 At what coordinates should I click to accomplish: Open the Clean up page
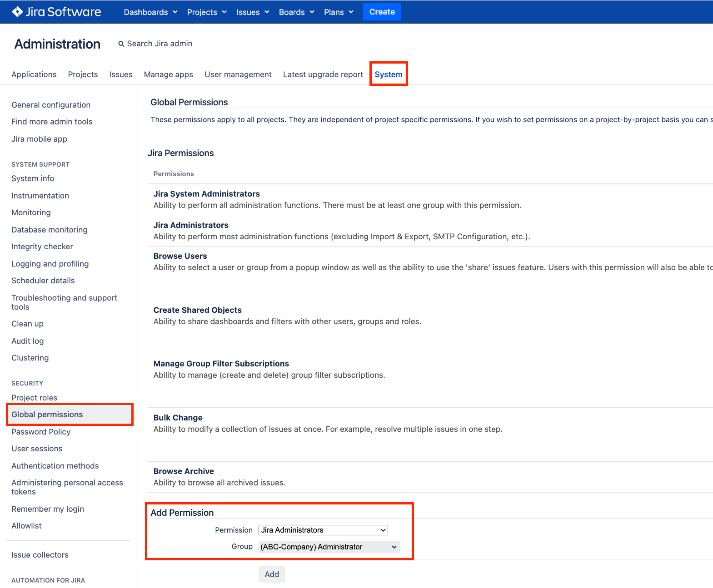click(27, 324)
